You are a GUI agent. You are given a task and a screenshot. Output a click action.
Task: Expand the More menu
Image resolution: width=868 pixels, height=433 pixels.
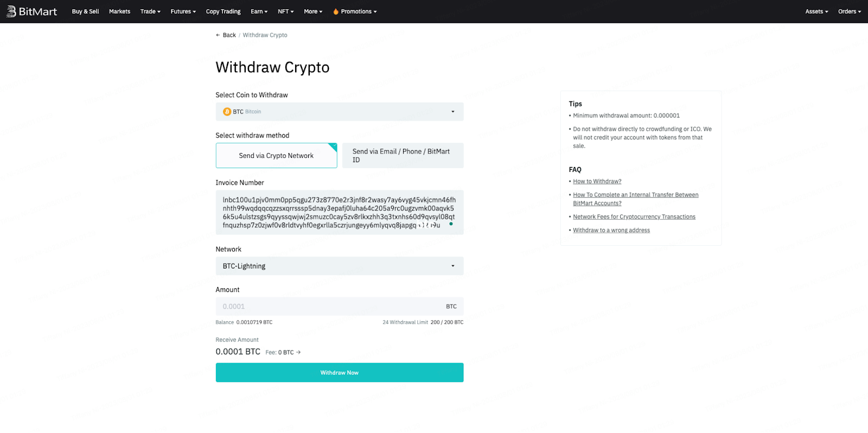tap(313, 11)
